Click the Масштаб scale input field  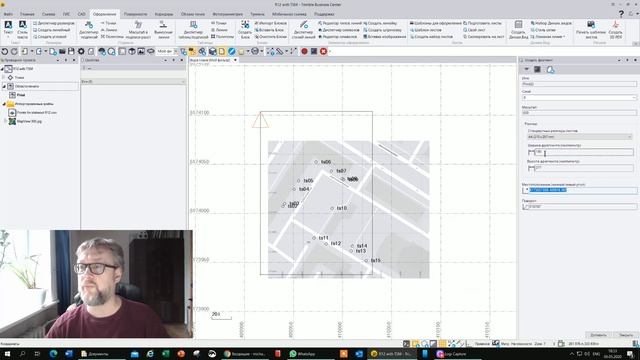tap(579, 113)
